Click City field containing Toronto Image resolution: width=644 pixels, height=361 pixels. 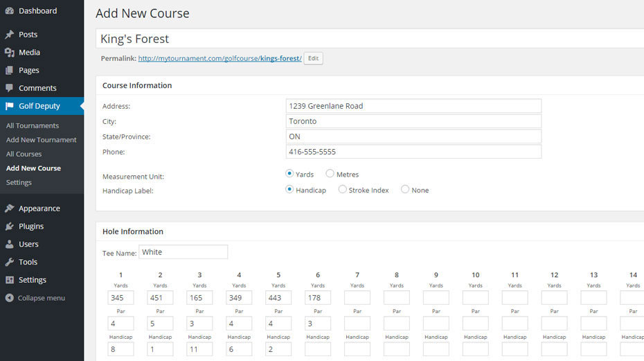tap(413, 121)
